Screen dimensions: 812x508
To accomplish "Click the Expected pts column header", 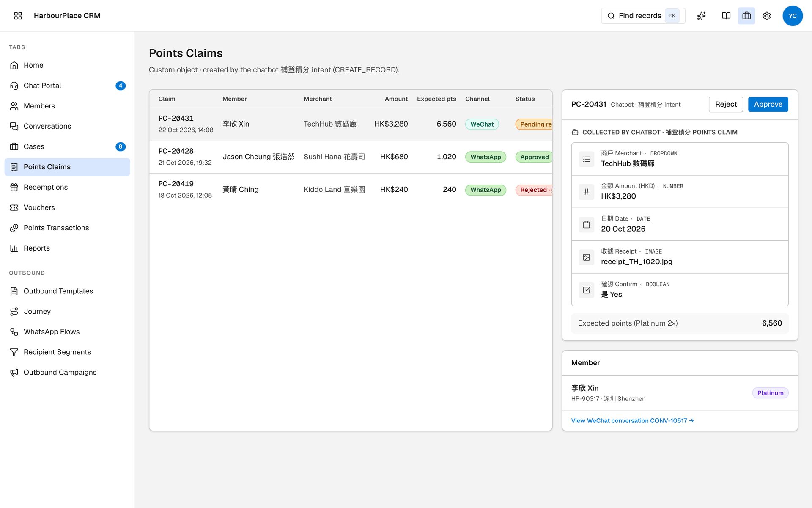I will (436, 99).
